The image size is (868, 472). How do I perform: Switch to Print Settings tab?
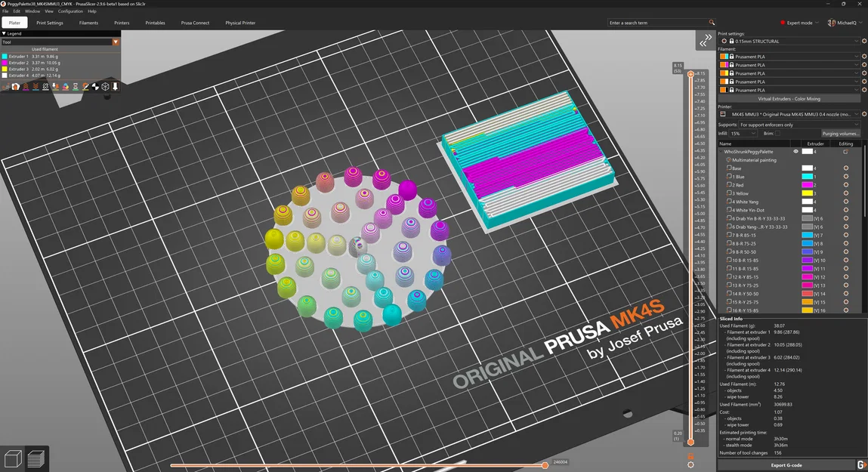[x=50, y=23]
